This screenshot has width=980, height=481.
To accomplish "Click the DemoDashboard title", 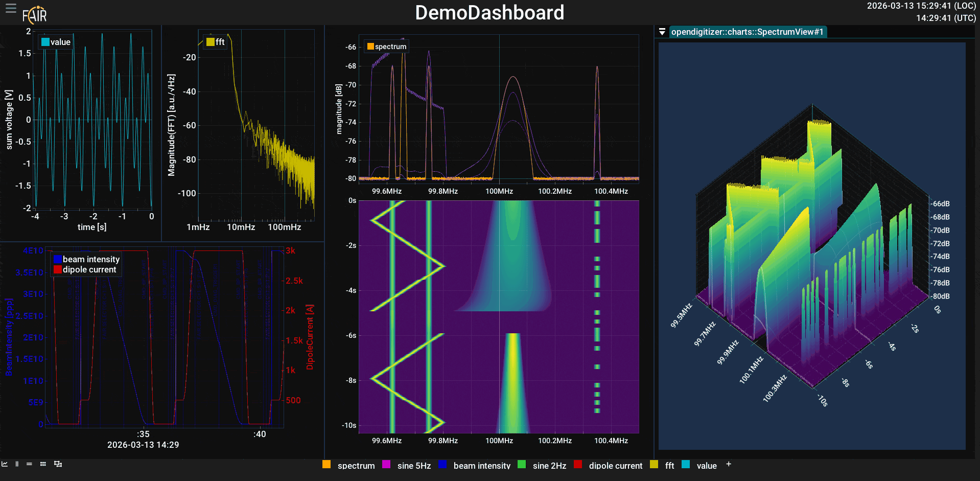I will 489,13.
